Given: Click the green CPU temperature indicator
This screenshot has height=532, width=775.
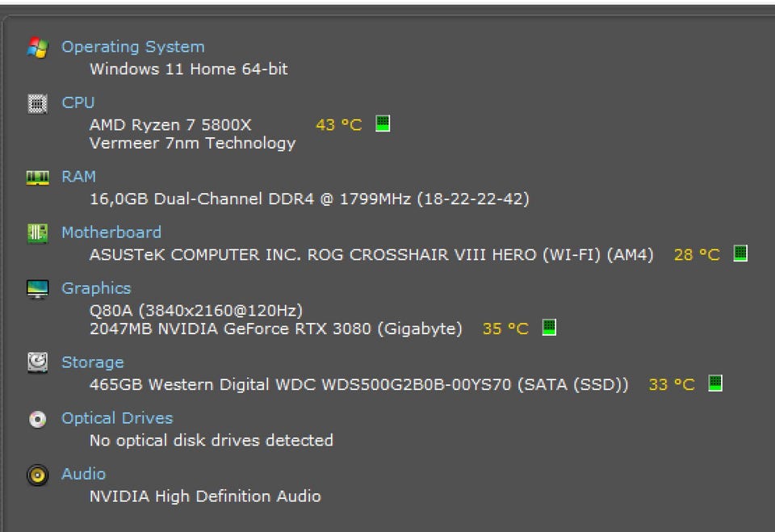Looking at the screenshot, I should point(383,124).
